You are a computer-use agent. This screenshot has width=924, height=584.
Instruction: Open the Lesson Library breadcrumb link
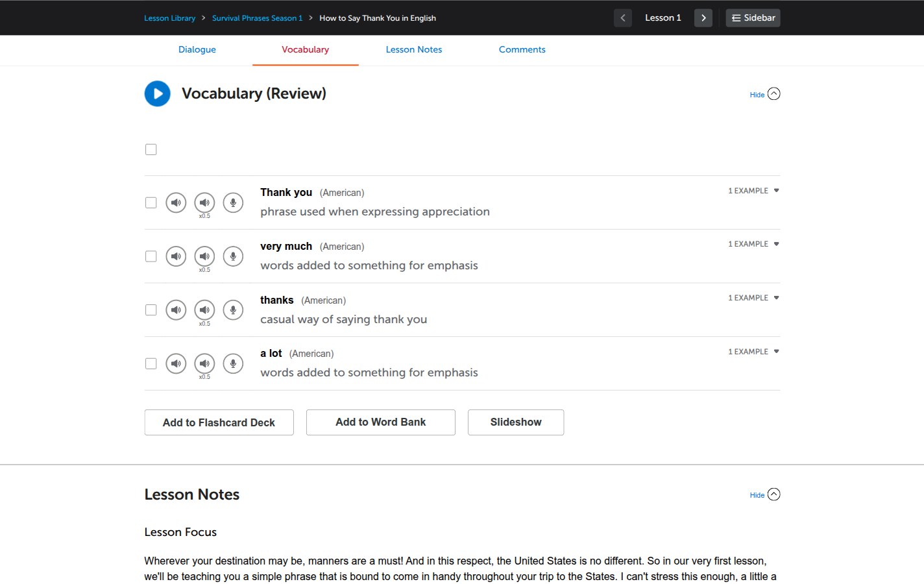[x=170, y=18]
